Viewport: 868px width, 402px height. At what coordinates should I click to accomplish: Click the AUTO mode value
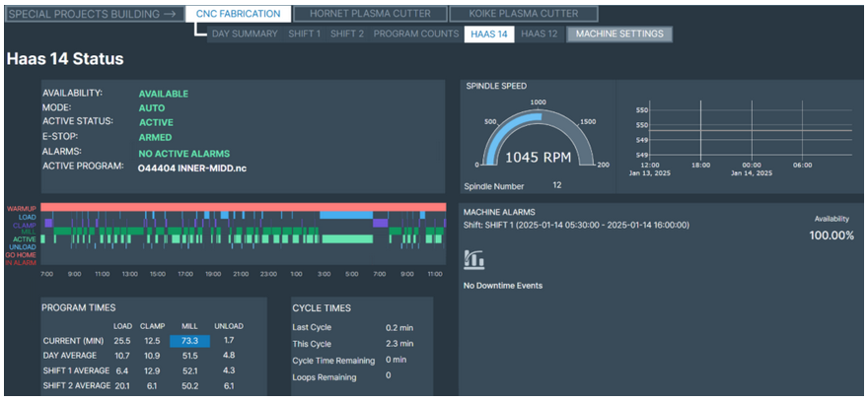[x=151, y=108]
